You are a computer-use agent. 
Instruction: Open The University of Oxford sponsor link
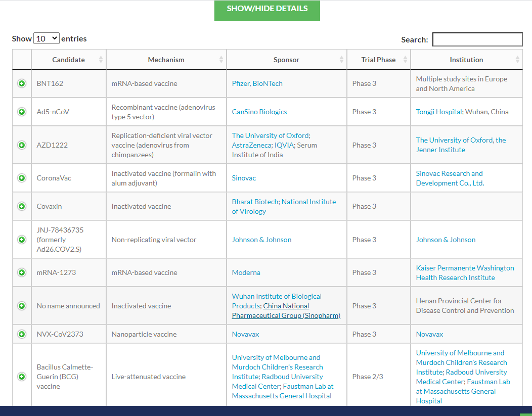tap(270, 135)
